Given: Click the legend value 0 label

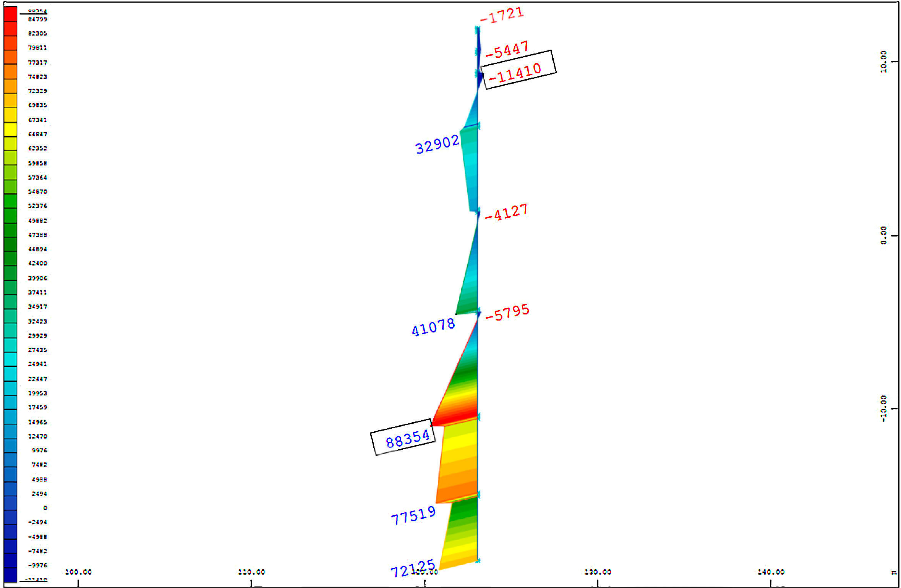Looking at the screenshot, I should [x=45, y=508].
